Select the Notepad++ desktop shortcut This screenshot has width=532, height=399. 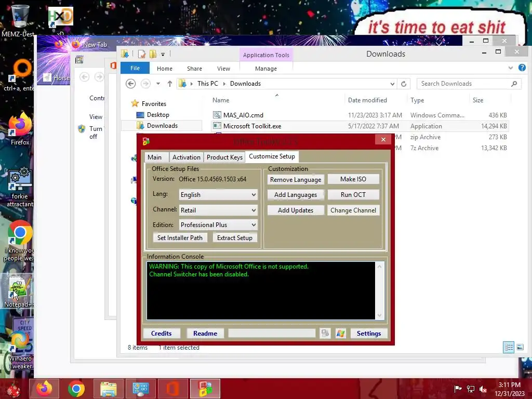(18, 292)
